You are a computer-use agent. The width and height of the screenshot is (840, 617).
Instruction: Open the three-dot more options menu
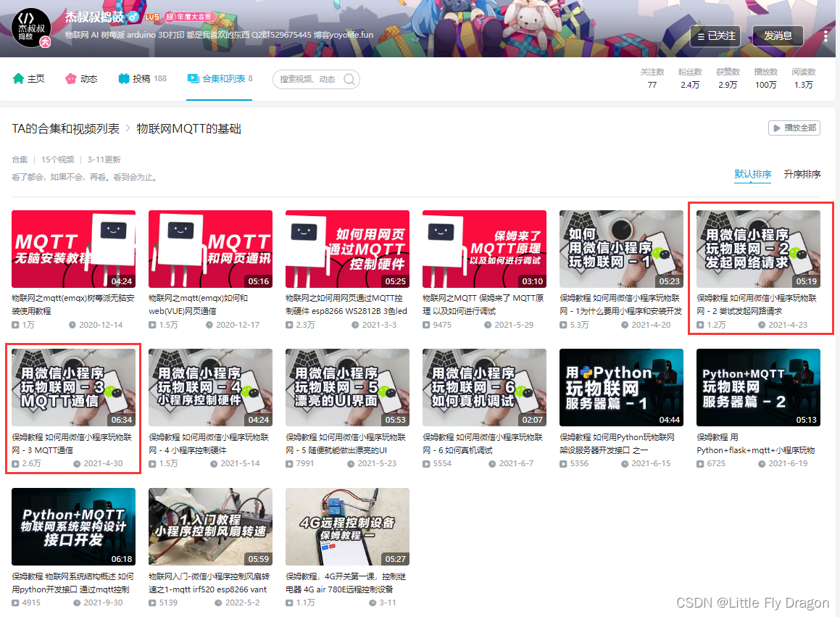point(826,36)
